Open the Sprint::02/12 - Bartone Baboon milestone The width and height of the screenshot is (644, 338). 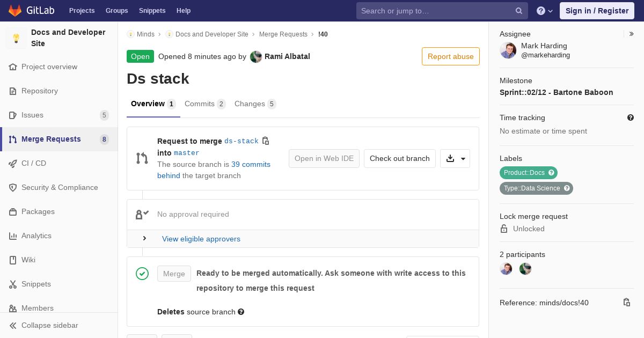click(557, 92)
